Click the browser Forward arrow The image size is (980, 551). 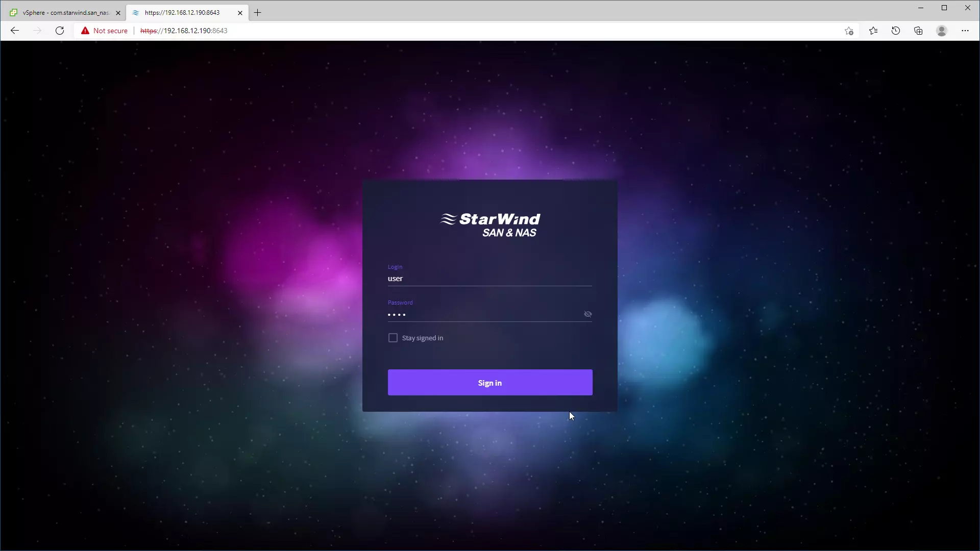(37, 31)
